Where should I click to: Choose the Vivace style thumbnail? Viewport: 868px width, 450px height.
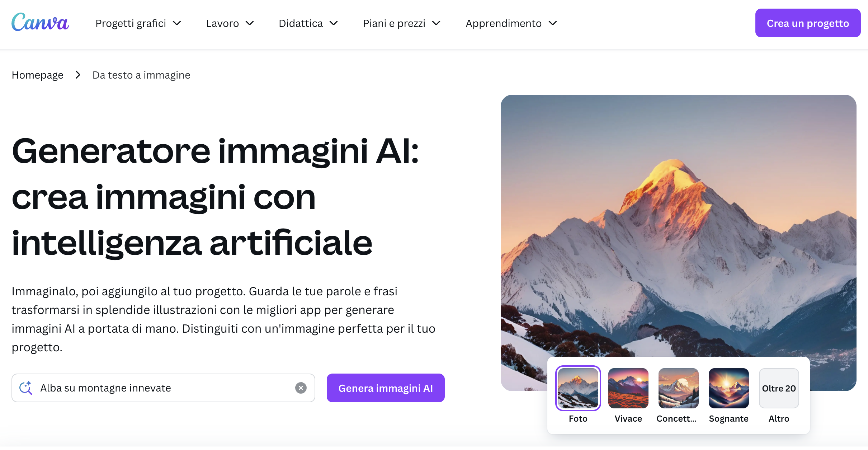pos(628,388)
